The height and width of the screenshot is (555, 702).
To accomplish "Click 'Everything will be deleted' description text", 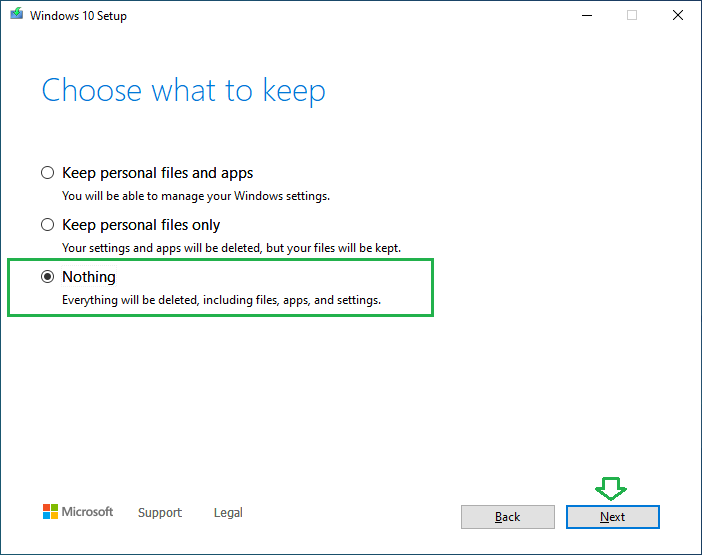I will click(x=222, y=300).
